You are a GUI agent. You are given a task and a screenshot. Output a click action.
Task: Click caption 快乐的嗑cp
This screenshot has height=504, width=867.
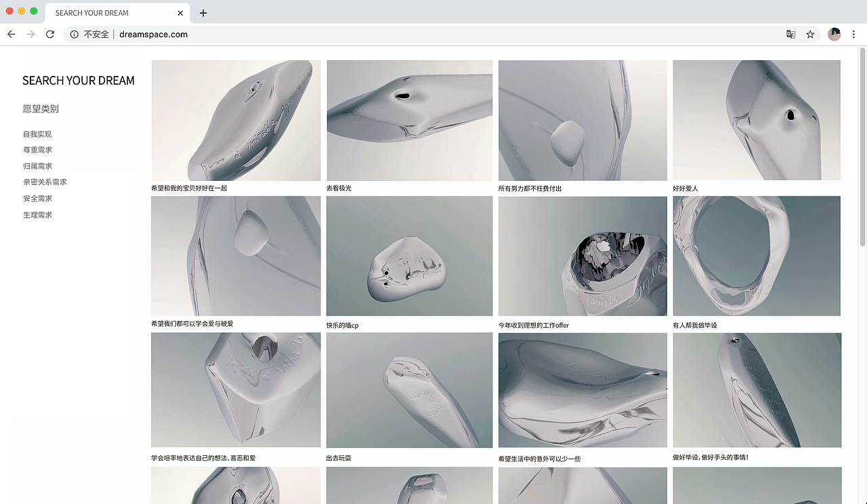click(x=342, y=325)
